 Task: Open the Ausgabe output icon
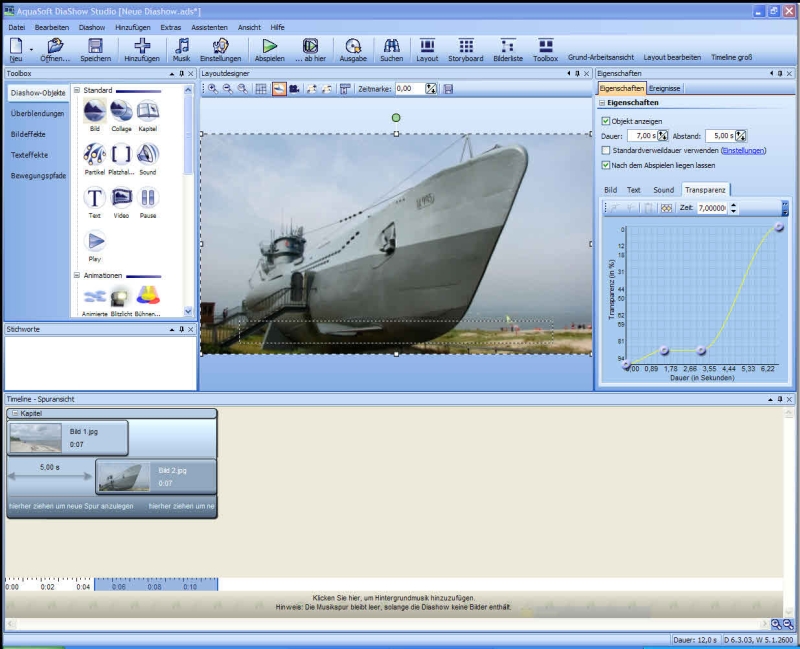pos(352,46)
